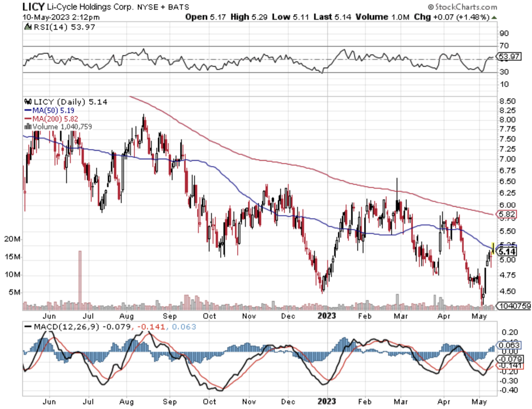This screenshot has height=409, width=532.
Task: Click Dec on the MACD panel date axis
Action: coord(288,402)
